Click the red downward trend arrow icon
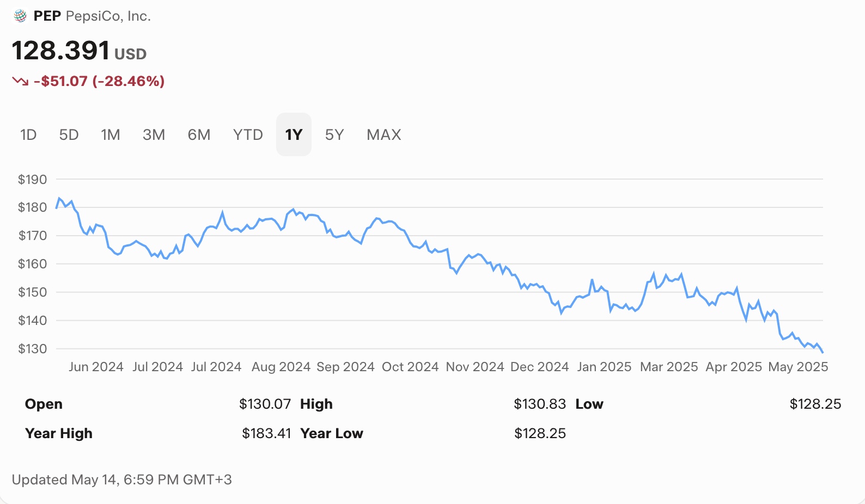Image resolution: width=865 pixels, height=504 pixels. pyautogui.click(x=20, y=81)
